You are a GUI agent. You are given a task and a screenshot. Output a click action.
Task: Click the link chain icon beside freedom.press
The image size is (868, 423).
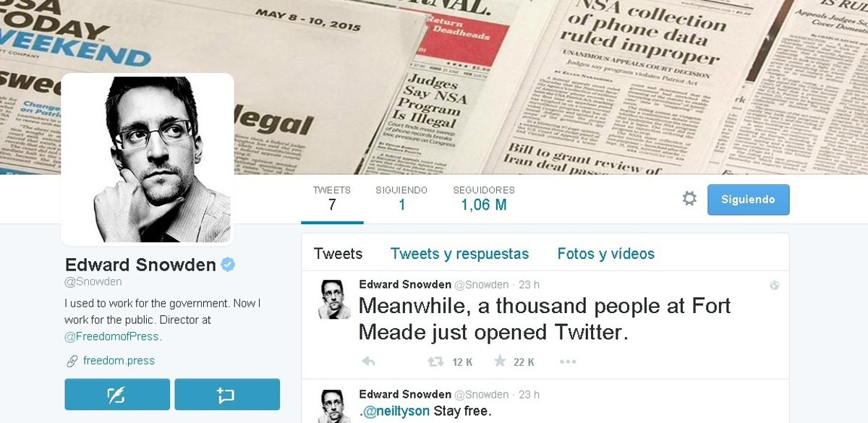point(72,361)
